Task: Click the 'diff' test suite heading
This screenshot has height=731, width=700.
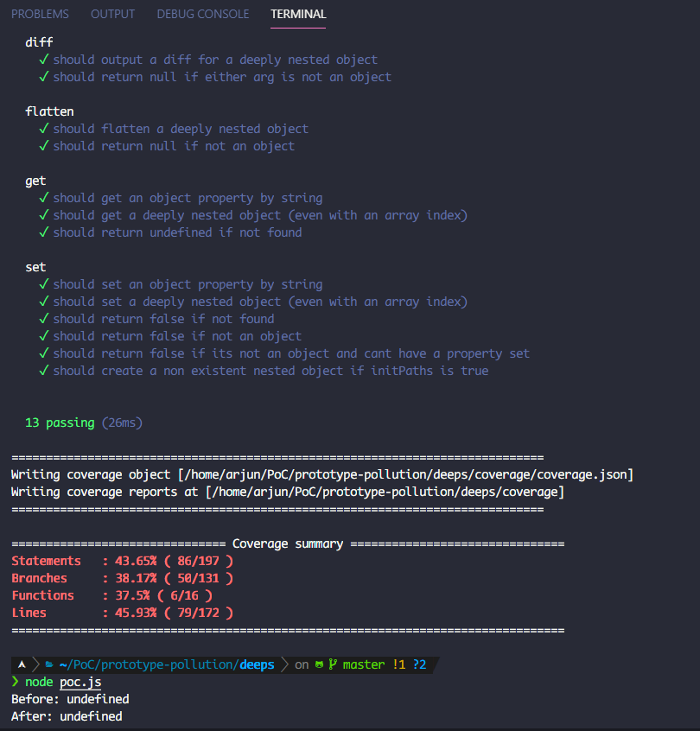Action: coord(39,42)
